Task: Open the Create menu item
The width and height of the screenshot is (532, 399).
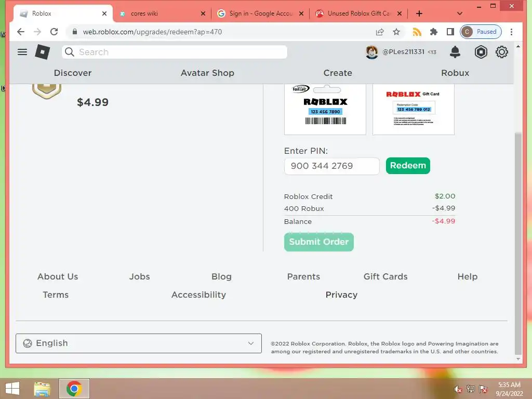Action: [338, 73]
